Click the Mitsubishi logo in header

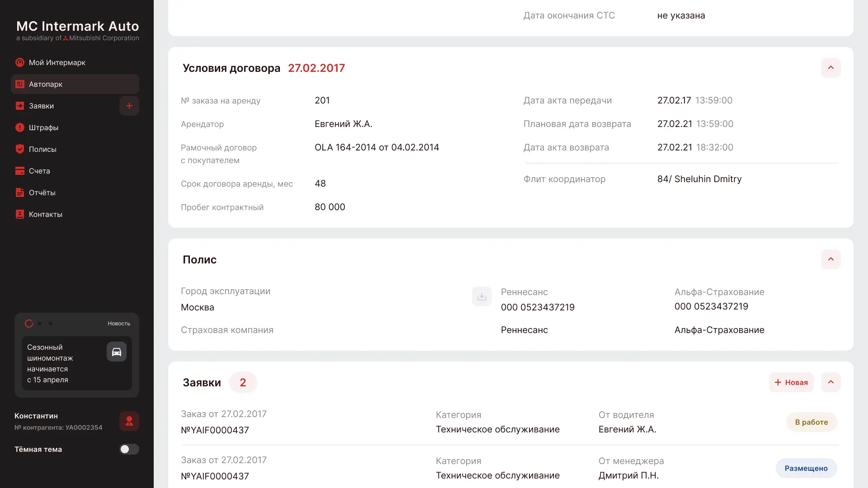66,38
